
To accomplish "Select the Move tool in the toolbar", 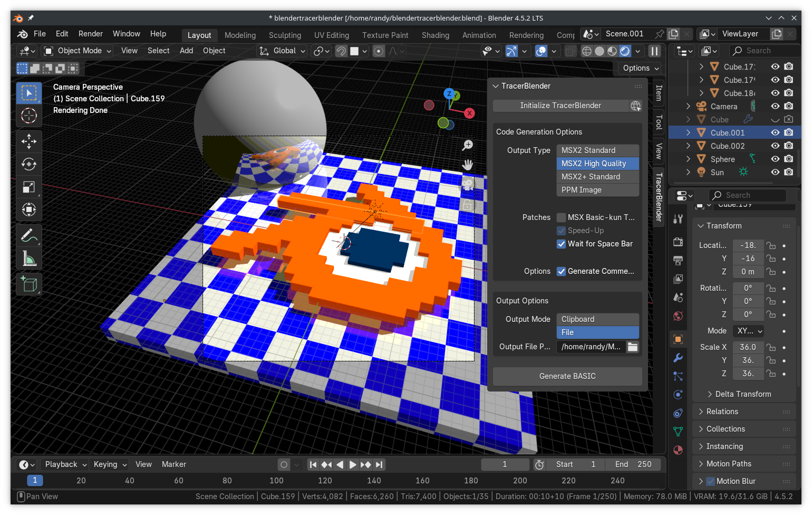I will [x=28, y=141].
